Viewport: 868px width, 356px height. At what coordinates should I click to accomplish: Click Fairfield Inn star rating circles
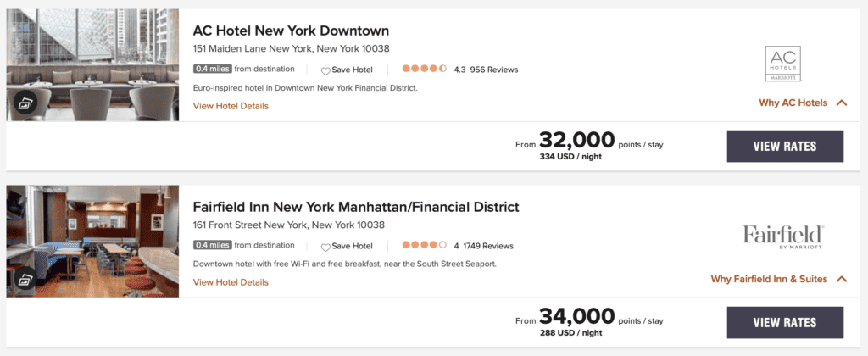(424, 246)
